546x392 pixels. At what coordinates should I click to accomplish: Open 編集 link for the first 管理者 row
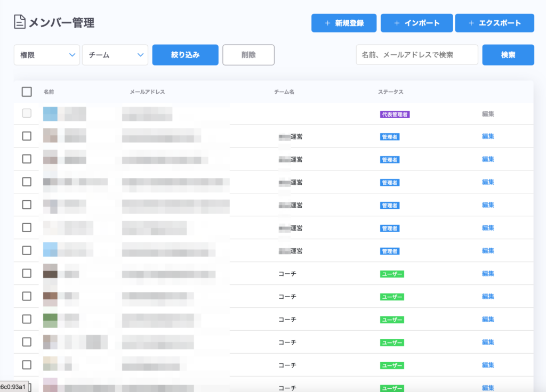coord(488,136)
